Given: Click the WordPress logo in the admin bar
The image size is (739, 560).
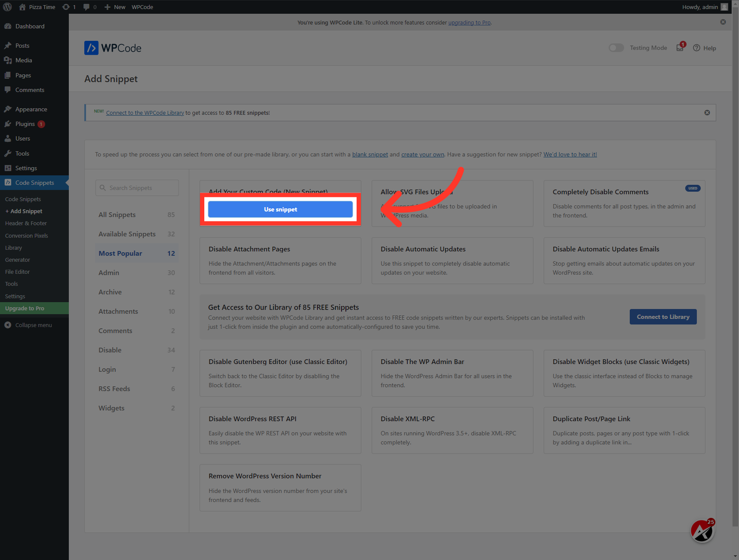Looking at the screenshot, I should [x=7, y=7].
